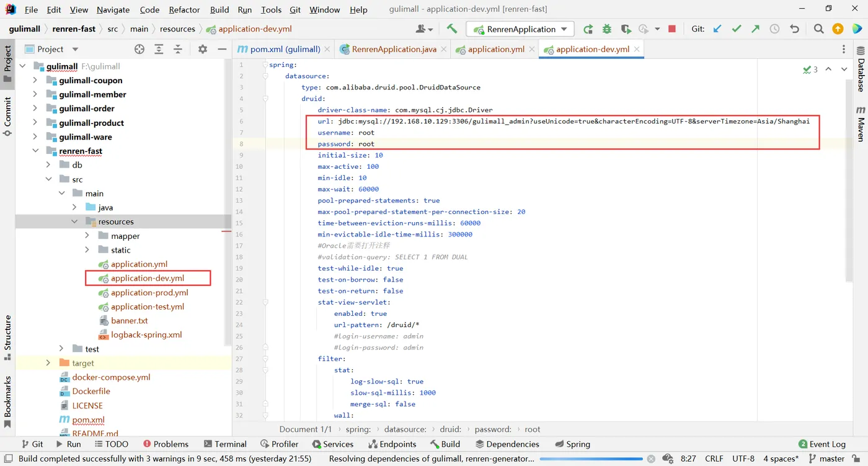Commit changes with the green checkmark icon
The image size is (868, 466).
pos(737,29)
